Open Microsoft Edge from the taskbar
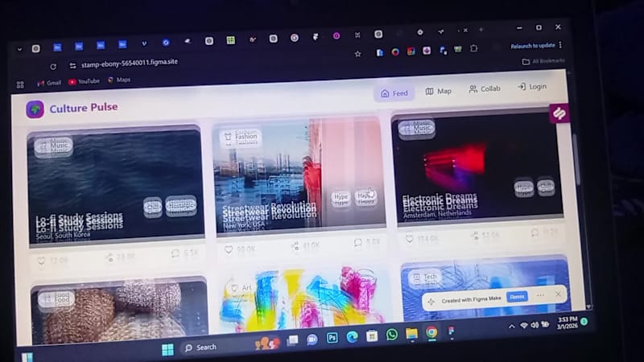Viewport: 644px width, 362px height. [x=352, y=336]
